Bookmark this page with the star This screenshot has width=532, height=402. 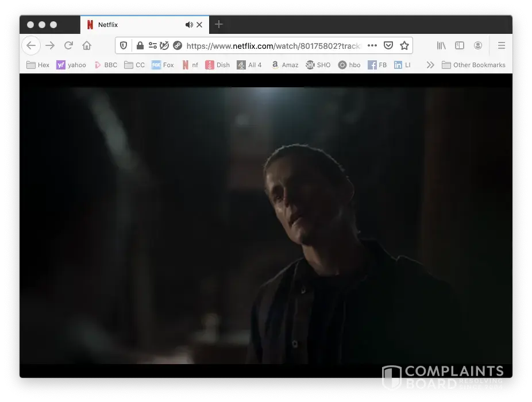point(404,45)
